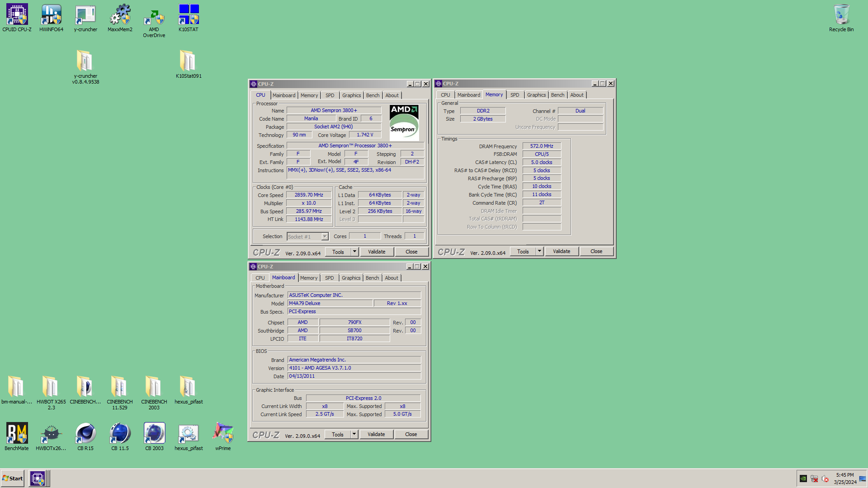Click chipset value 790FX
868x488 pixels.
pos(354,322)
